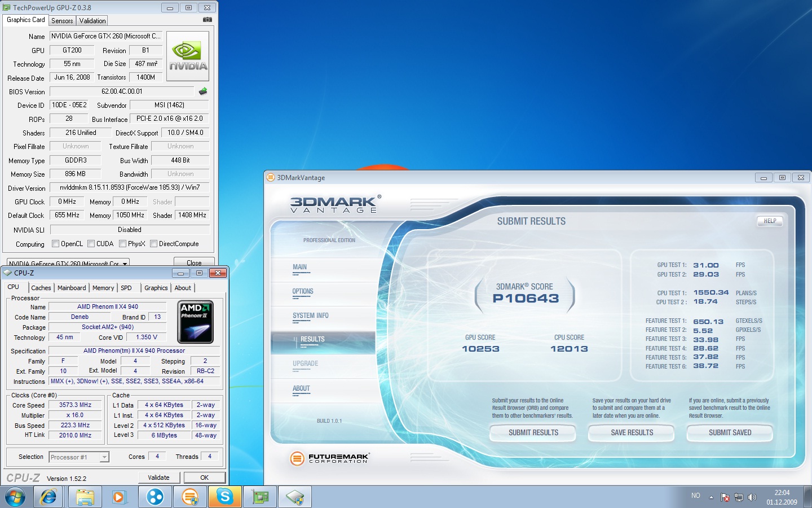Go to UPGRADE in 3DMark Vantage
Screen dimensions: 812x508
[x=306, y=364]
